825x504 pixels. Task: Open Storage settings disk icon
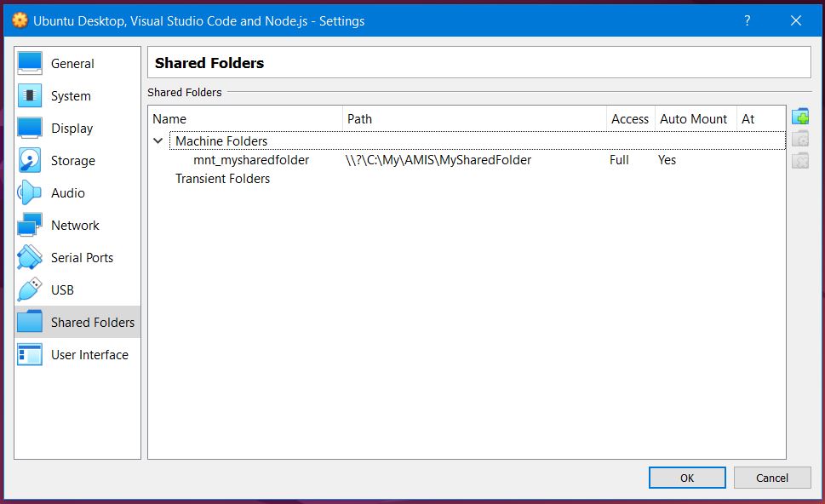coord(30,161)
